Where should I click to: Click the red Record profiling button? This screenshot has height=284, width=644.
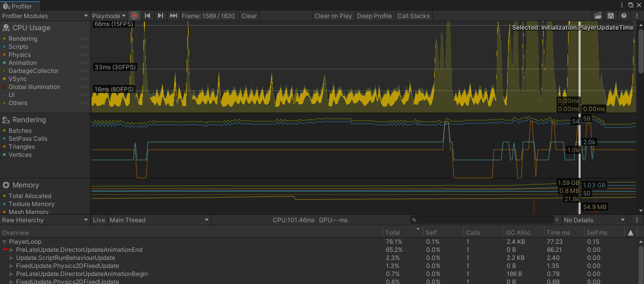(x=134, y=16)
